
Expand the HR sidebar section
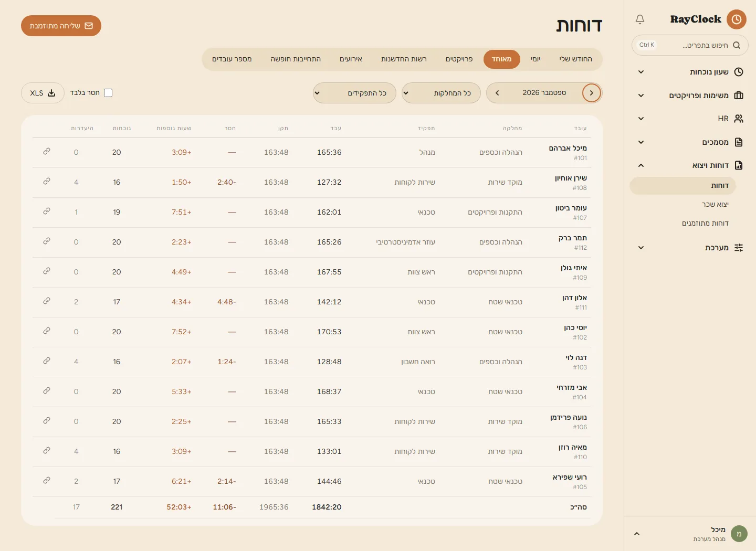point(640,119)
